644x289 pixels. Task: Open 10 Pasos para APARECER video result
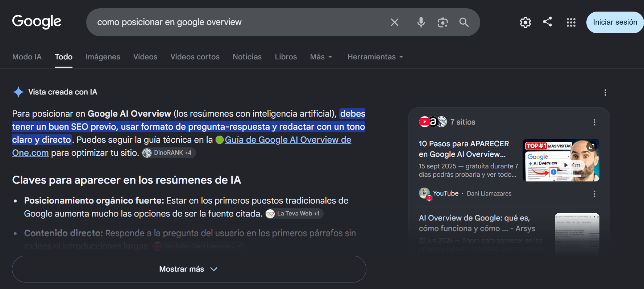click(464, 149)
